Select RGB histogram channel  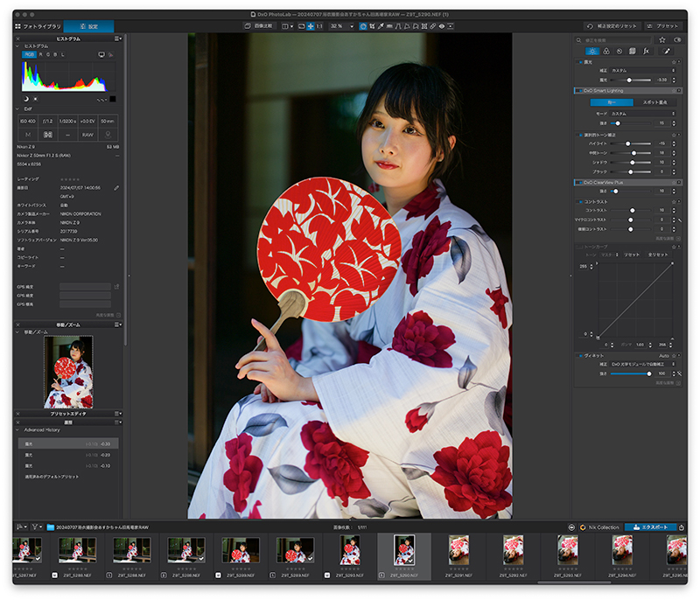pyautogui.click(x=30, y=54)
